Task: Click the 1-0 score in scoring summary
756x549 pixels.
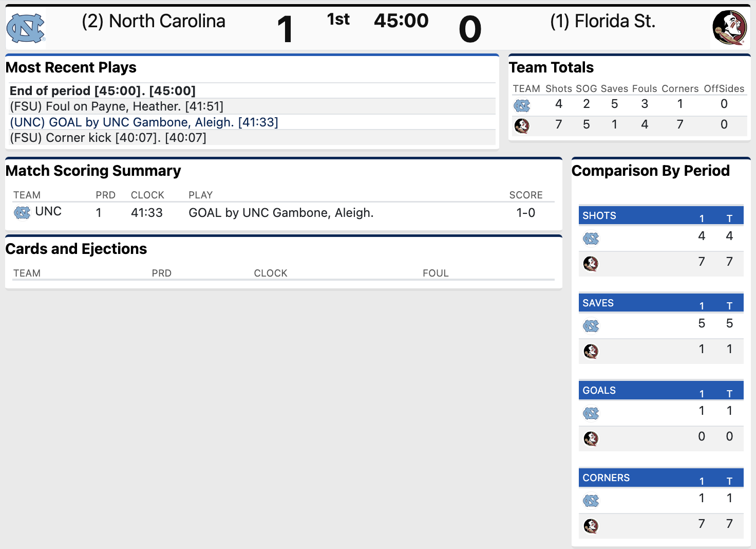Action: tap(526, 212)
